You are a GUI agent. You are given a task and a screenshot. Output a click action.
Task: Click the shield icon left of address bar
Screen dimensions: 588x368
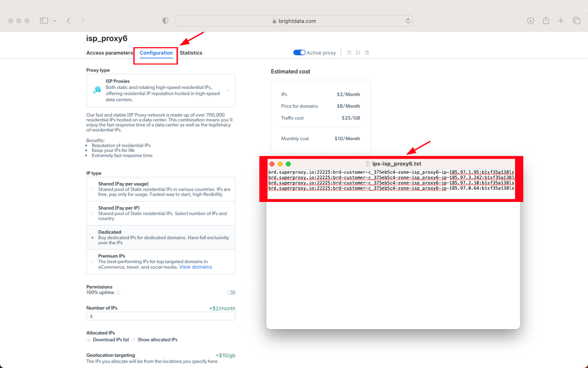pyautogui.click(x=165, y=21)
